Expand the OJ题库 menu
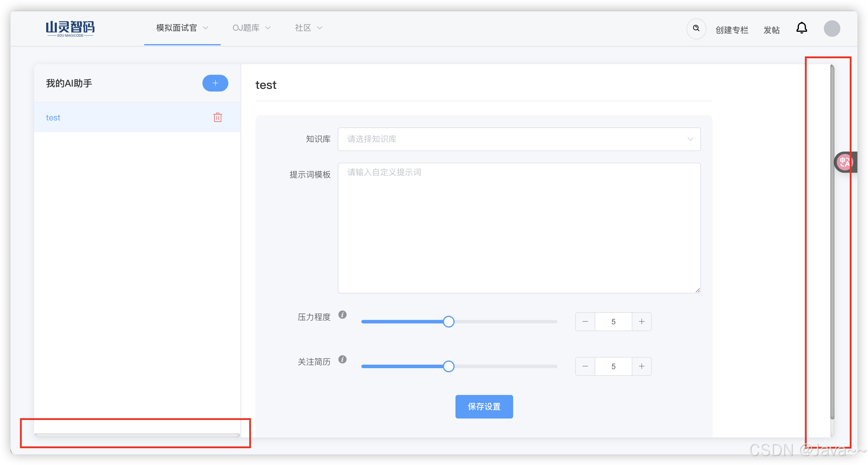The image size is (868, 465). (251, 28)
